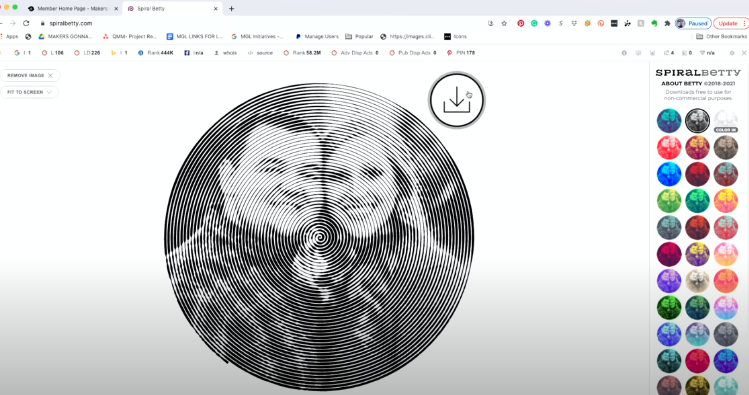Viewport: 749px width, 395px height.
Task: Pick the beige sepia swatch
Action: 697,281
